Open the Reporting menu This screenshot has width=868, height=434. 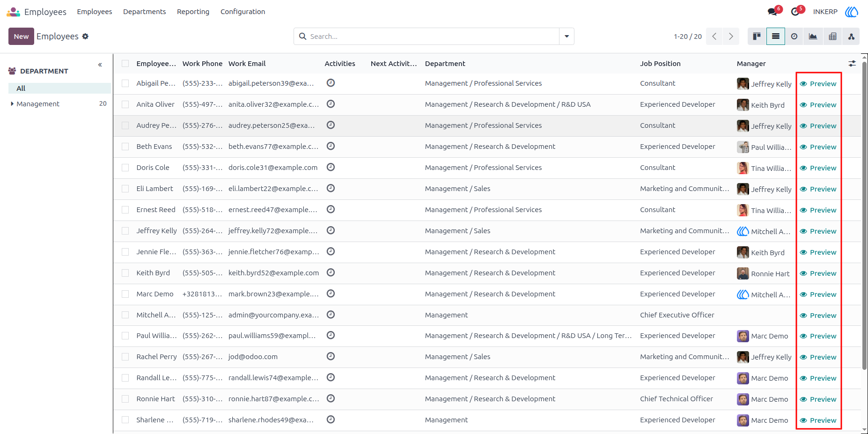(x=193, y=12)
